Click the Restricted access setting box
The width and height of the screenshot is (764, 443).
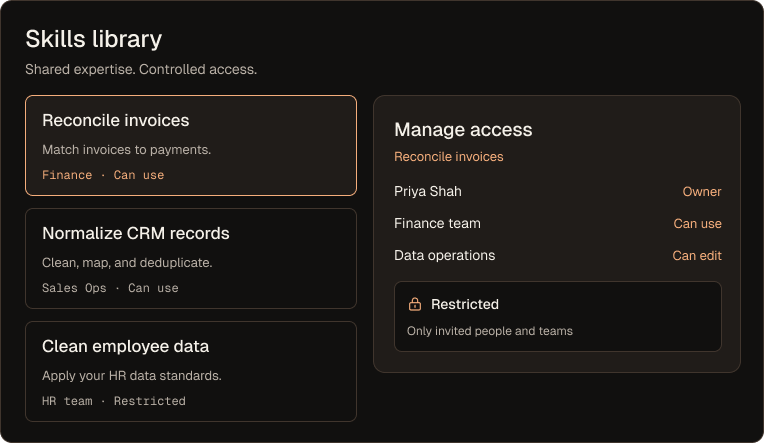point(558,316)
